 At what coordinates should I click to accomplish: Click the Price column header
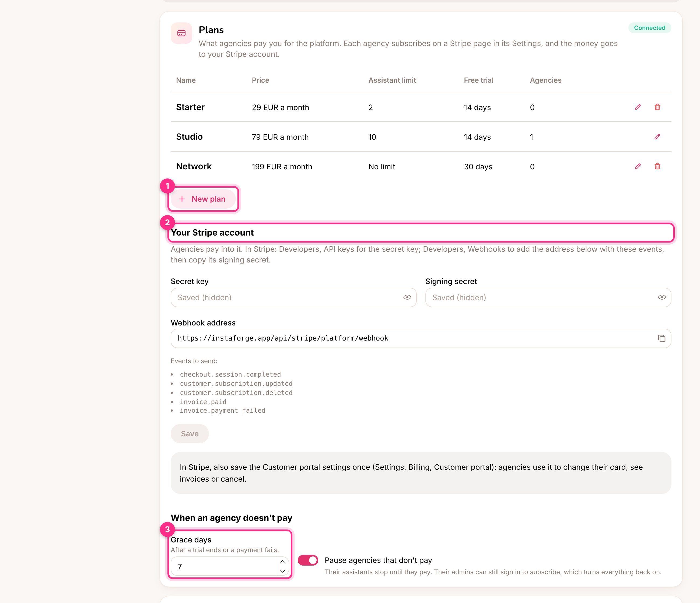point(260,80)
